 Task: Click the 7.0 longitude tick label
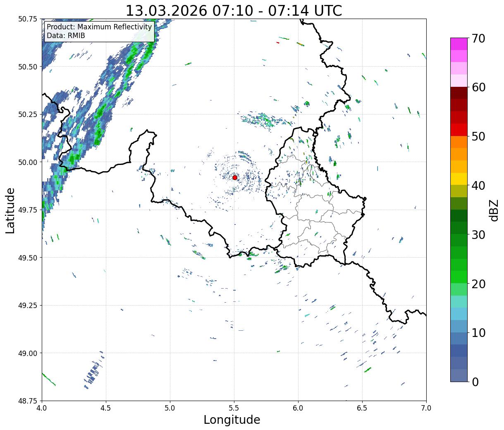pos(426,408)
